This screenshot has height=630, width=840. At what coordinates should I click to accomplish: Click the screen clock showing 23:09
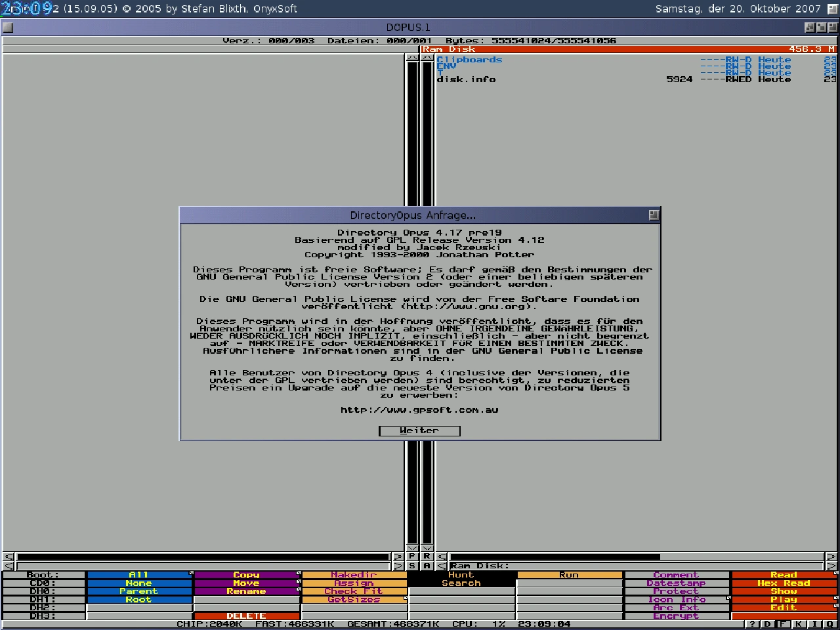(x=27, y=9)
